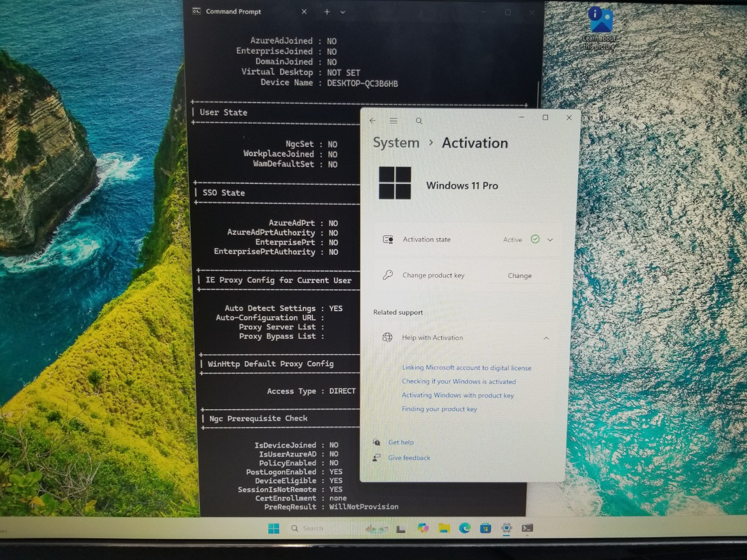Click the Give feedback person icon
747x560 pixels.
pos(376,458)
